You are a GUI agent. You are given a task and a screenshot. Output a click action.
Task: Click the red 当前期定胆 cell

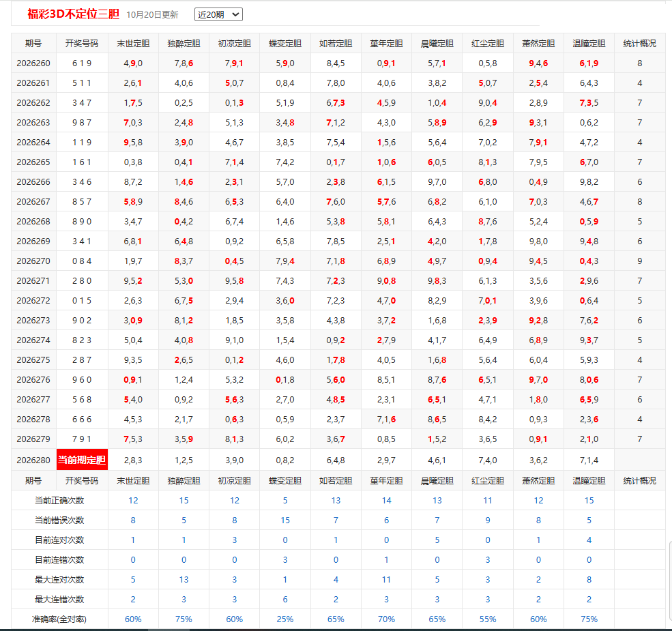82,460
